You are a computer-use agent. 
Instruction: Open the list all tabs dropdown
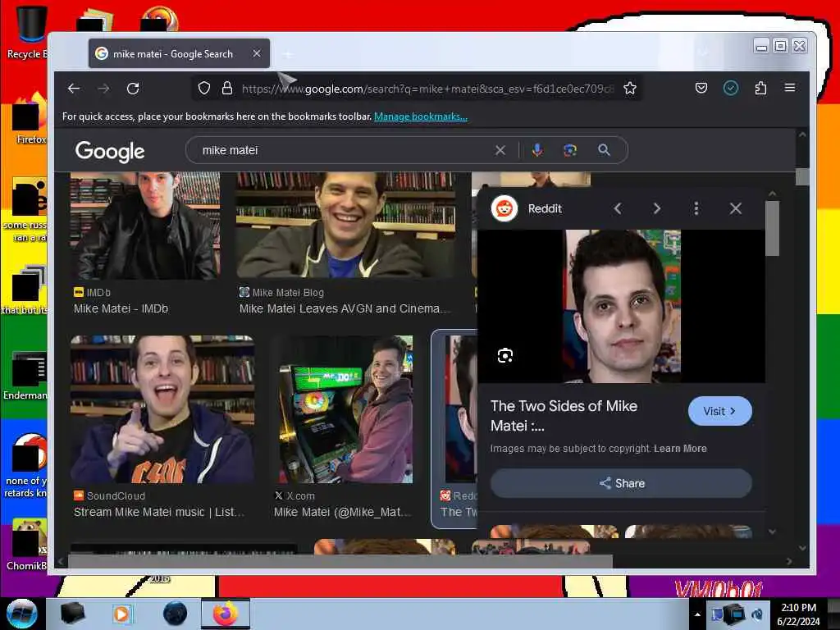point(702,53)
